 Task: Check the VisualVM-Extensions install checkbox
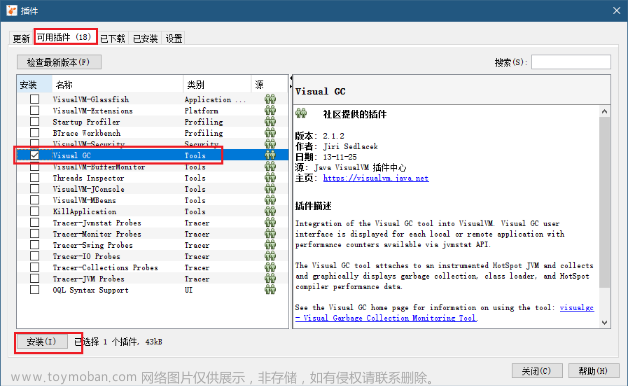coord(34,110)
